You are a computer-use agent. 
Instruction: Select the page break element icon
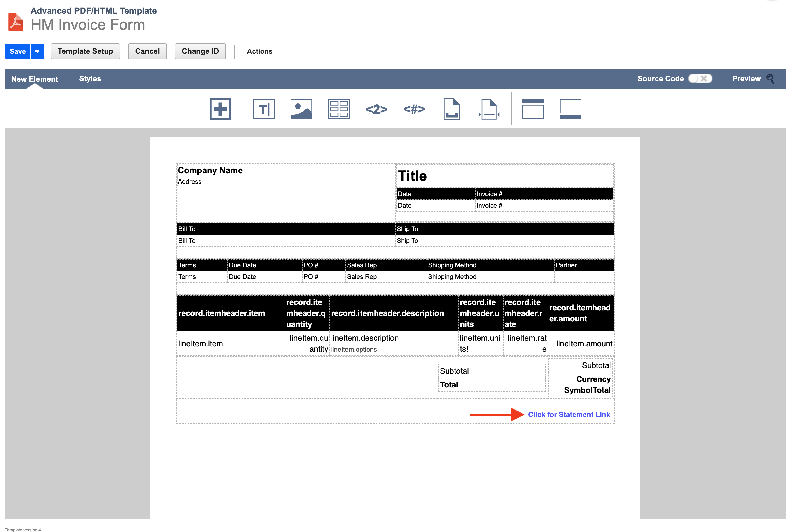click(x=452, y=109)
